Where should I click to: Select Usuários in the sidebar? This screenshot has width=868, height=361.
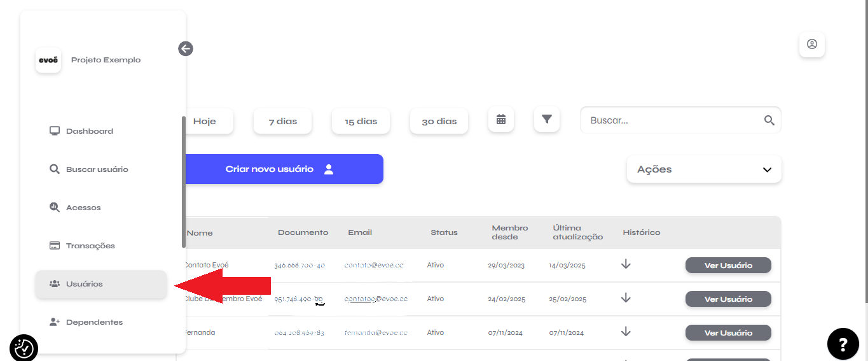[x=101, y=284]
